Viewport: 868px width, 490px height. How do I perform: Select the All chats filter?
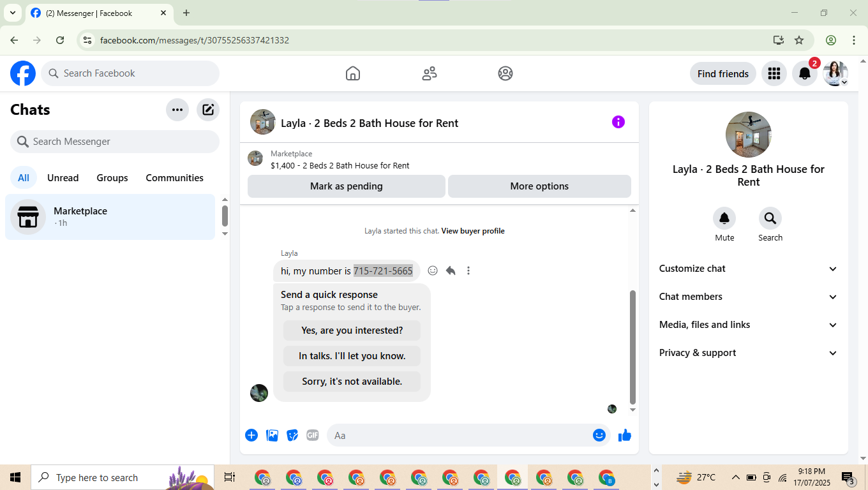24,178
